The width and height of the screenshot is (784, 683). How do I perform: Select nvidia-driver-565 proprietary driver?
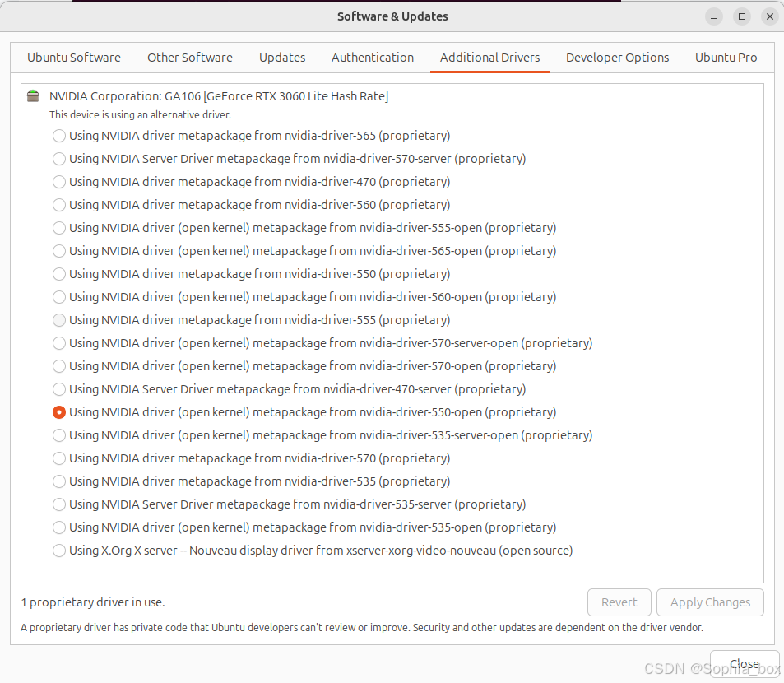[252, 136]
